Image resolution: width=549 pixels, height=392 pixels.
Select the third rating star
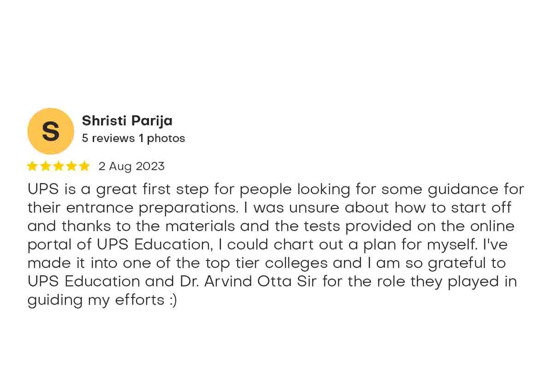point(58,166)
